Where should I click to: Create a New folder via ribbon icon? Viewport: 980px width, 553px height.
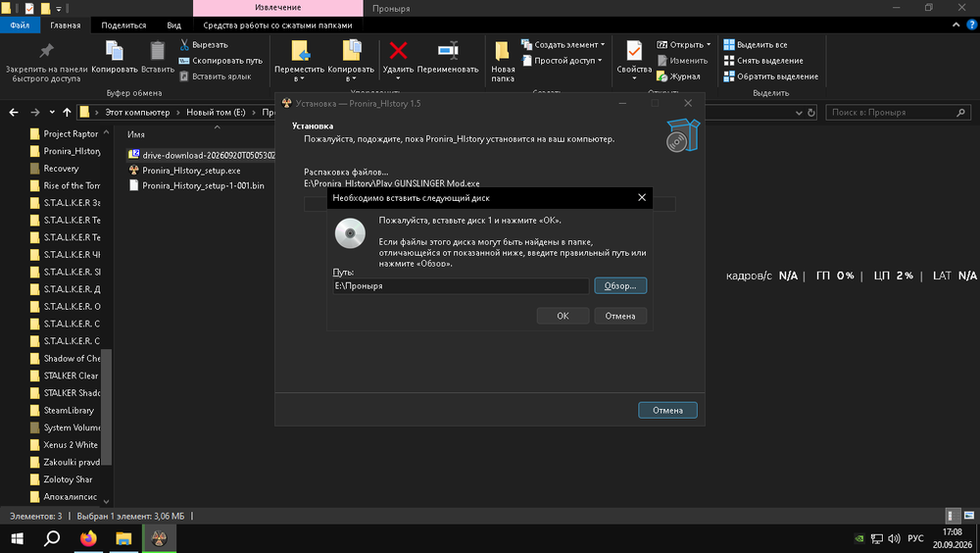(x=502, y=51)
